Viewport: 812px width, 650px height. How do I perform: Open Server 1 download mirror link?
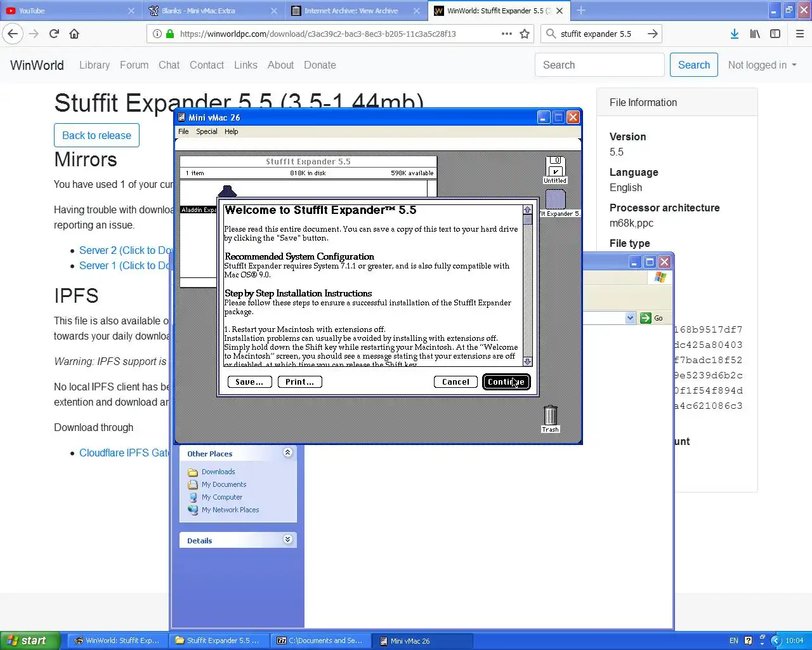point(125,265)
